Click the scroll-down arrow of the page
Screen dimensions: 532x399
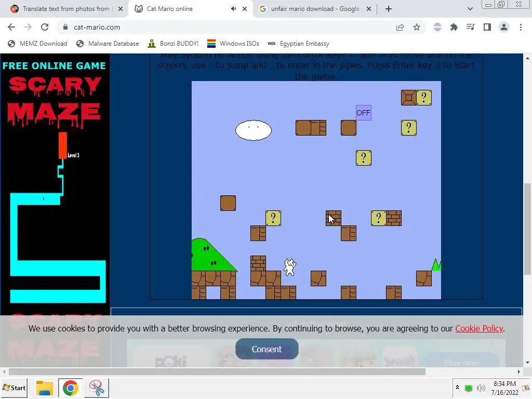pyautogui.click(x=527, y=363)
